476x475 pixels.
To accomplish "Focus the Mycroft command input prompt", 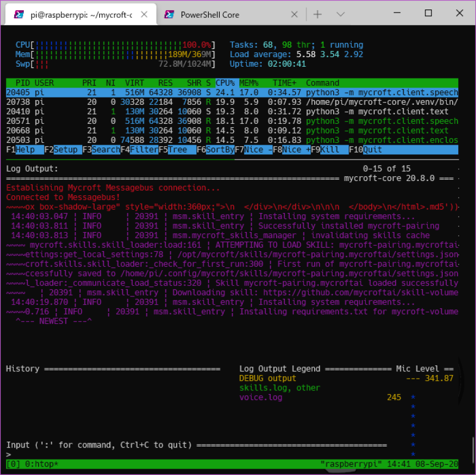I will coord(196,454).
